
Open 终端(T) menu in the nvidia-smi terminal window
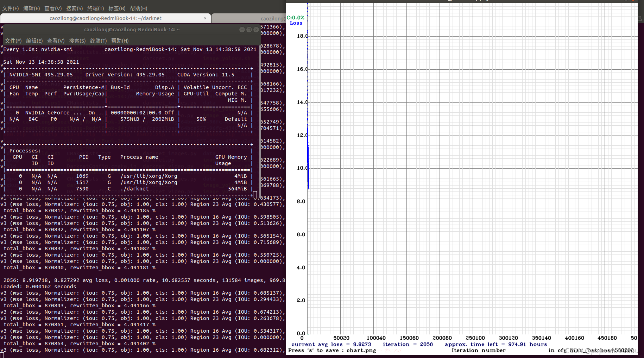98,41
